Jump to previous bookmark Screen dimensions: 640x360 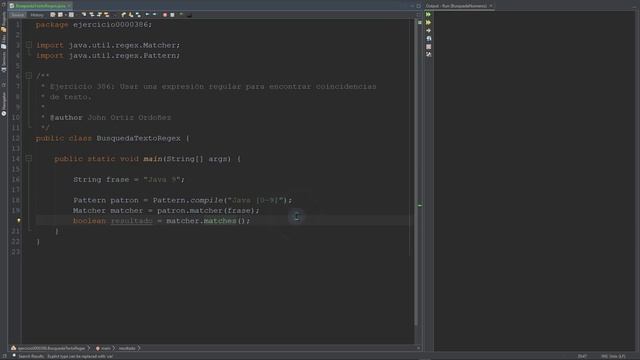point(124,15)
